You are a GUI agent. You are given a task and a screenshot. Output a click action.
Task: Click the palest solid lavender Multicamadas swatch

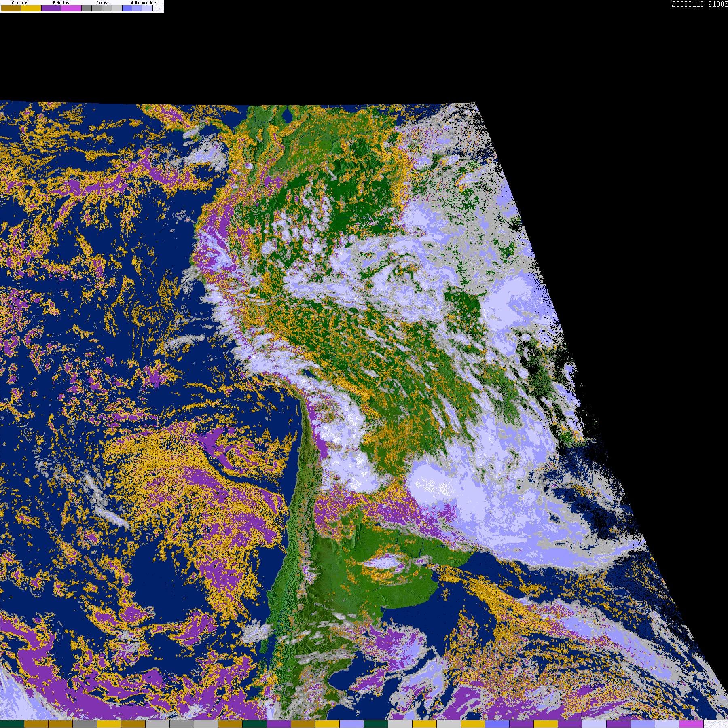(x=148, y=8)
